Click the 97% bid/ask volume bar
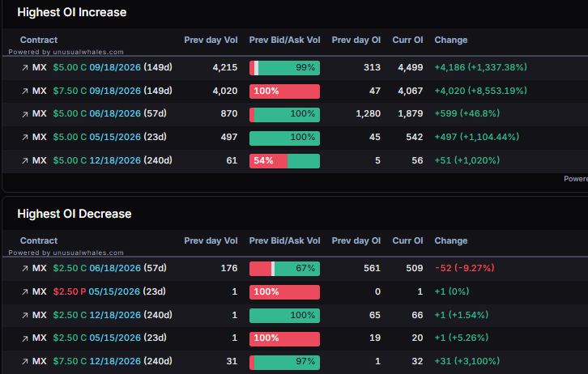 pos(284,362)
